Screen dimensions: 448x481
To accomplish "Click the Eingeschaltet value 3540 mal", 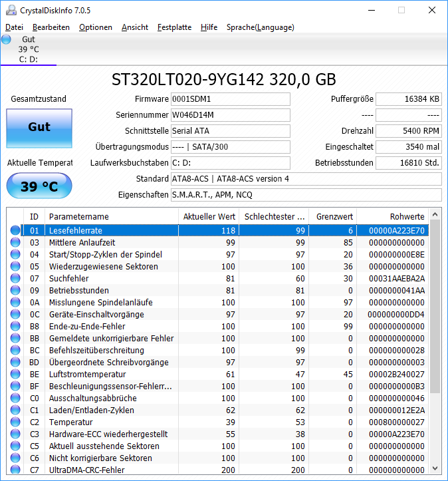I will pyautogui.click(x=409, y=147).
